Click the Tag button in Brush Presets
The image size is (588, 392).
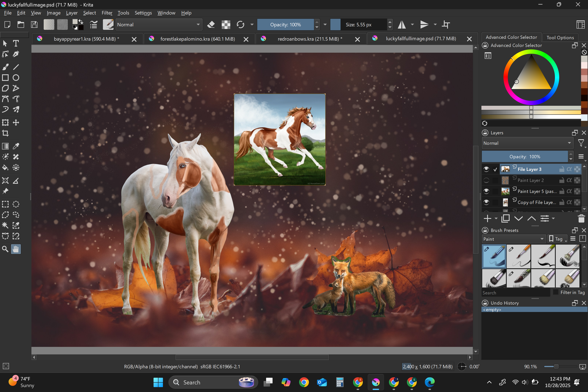(x=557, y=239)
